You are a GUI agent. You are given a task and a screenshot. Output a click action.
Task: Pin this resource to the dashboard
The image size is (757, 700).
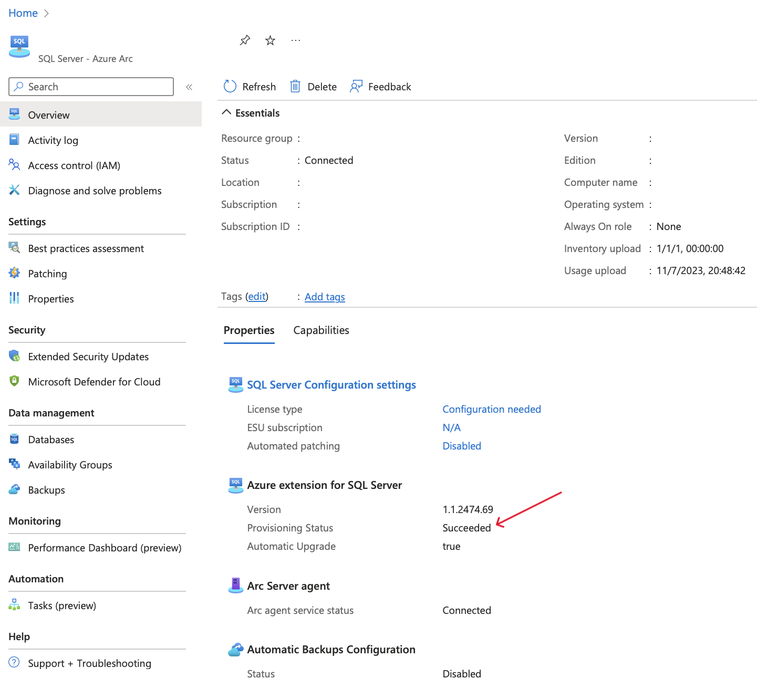(x=245, y=40)
